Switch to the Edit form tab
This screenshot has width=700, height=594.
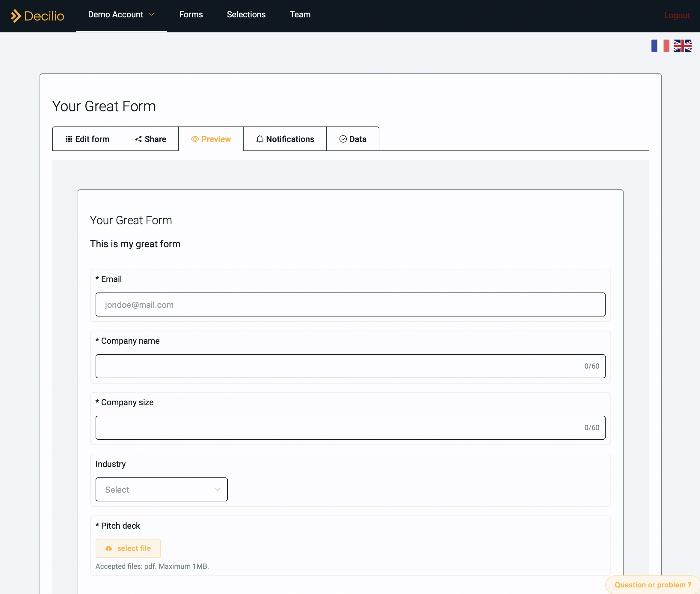pos(87,139)
